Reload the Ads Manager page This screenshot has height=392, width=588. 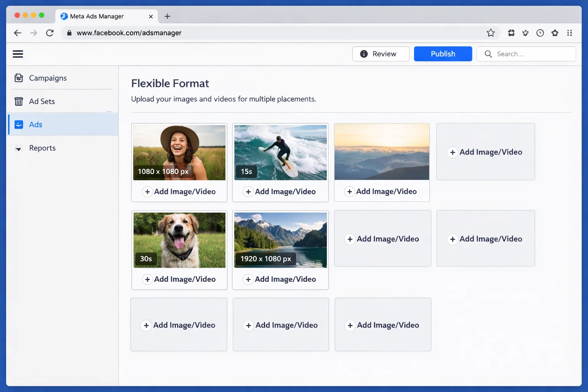[x=50, y=33]
